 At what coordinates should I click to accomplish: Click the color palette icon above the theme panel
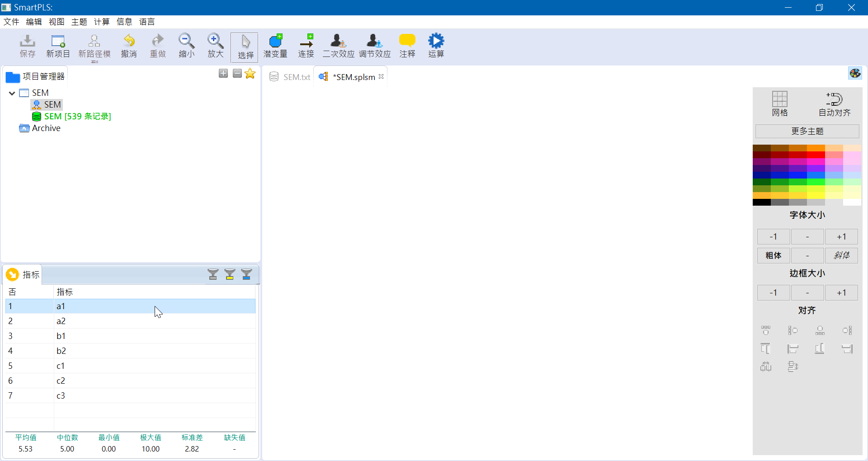click(855, 73)
